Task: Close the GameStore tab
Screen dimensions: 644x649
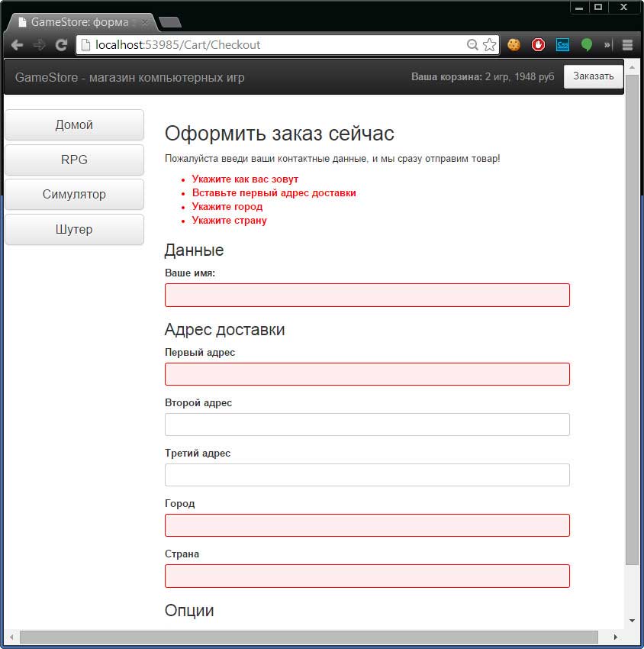Action: pyautogui.click(x=144, y=22)
